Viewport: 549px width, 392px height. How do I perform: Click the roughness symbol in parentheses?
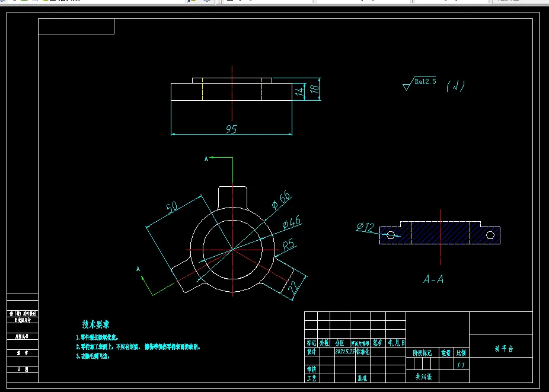[x=455, y=86]
